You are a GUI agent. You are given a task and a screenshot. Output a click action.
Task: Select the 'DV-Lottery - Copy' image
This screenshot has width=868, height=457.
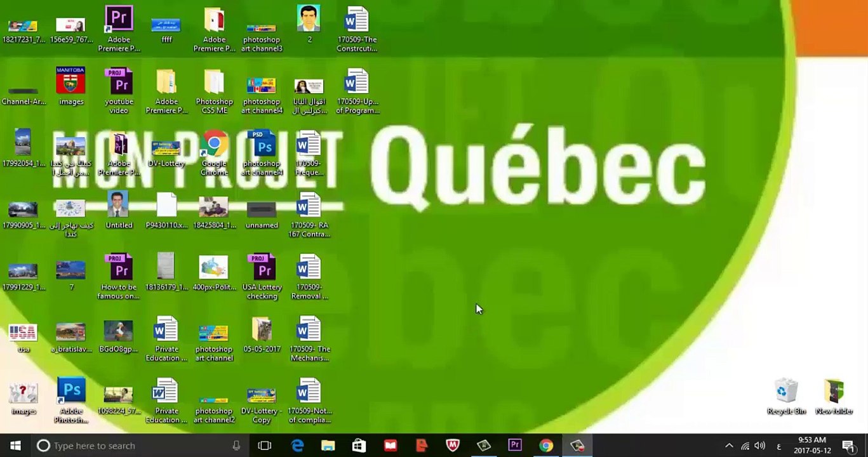(262, 406)
